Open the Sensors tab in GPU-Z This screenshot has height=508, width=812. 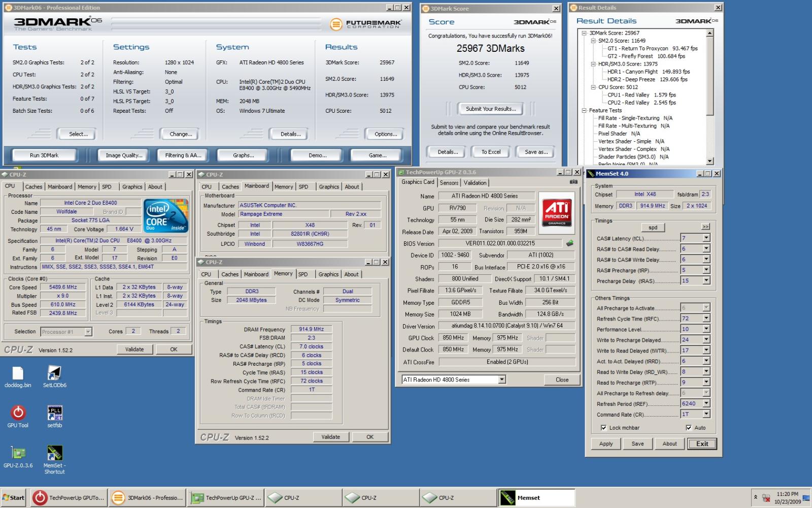coord(449,182)
